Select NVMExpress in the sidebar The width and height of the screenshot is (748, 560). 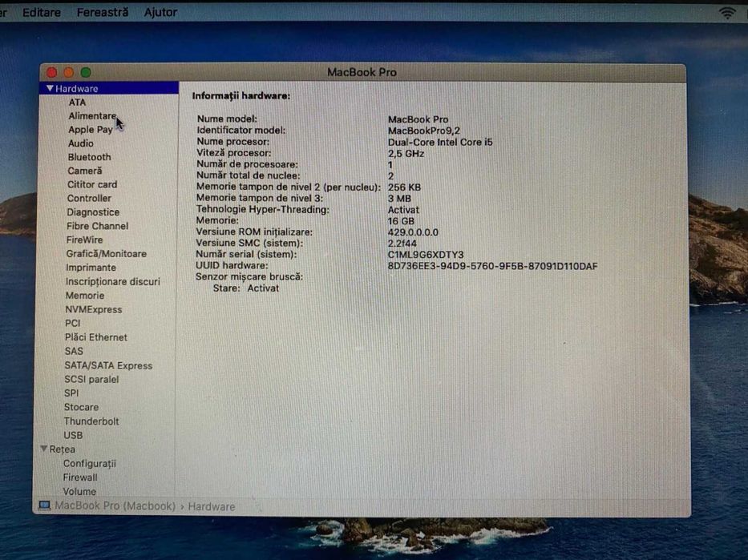94,309
